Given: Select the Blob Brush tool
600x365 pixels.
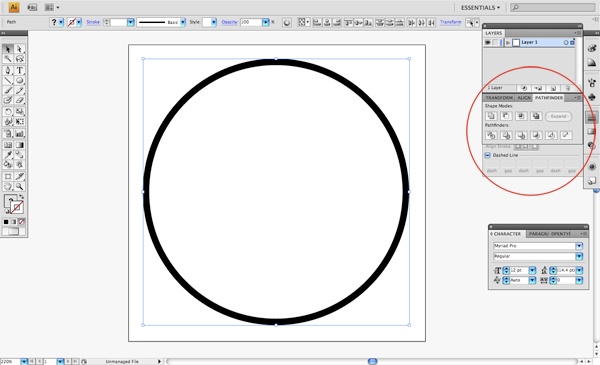Looking at the screenshot, I should 8,100.
